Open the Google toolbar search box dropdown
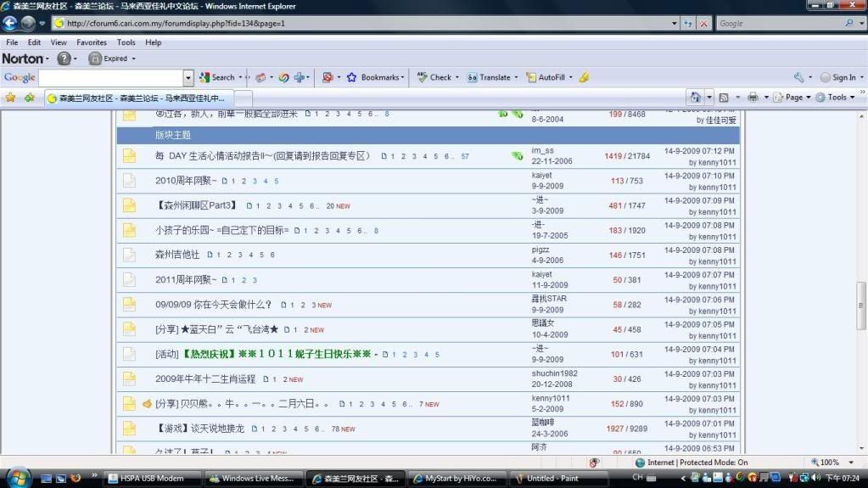868x488 pixels. coord(188,77)
